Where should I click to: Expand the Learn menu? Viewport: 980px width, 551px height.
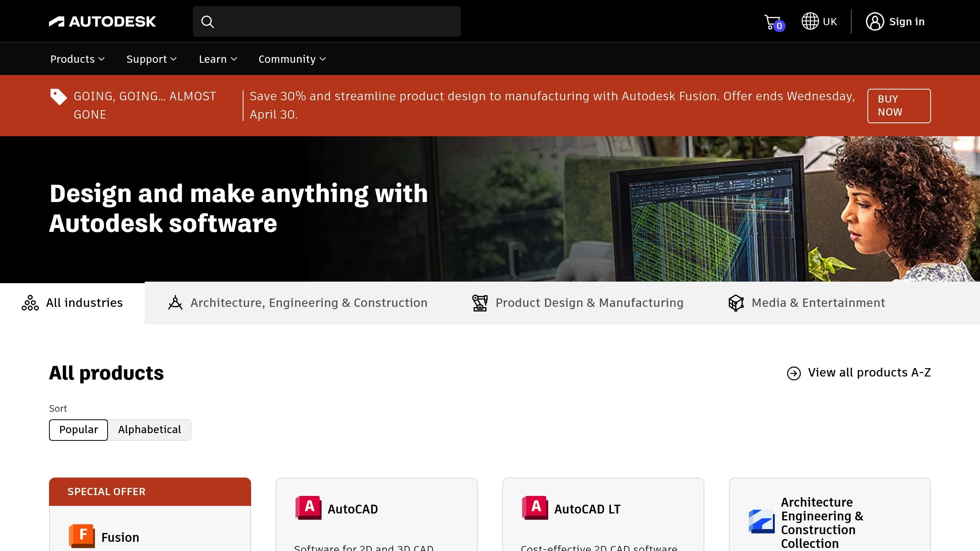(218, 59)
